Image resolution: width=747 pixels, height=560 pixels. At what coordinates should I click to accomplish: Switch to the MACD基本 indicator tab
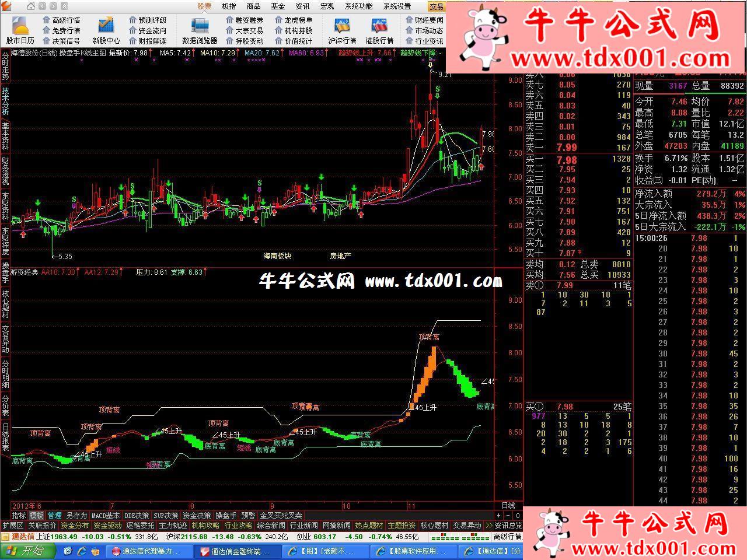[106, 516]
